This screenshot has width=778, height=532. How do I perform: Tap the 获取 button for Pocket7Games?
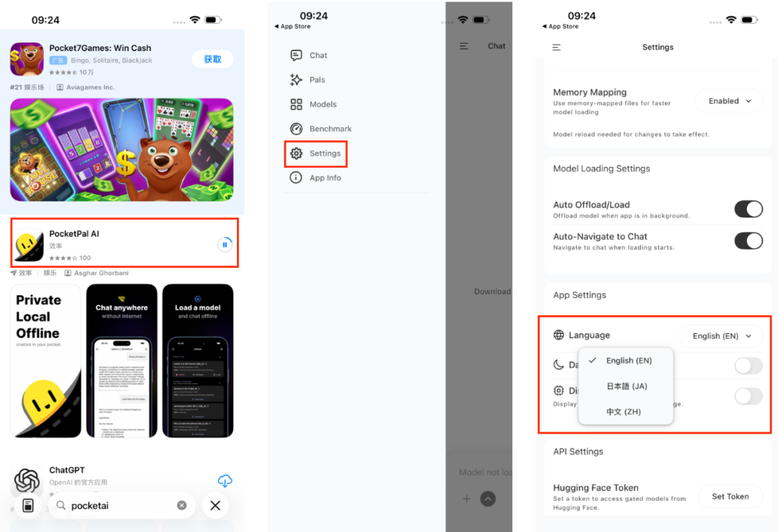[213, 59]
